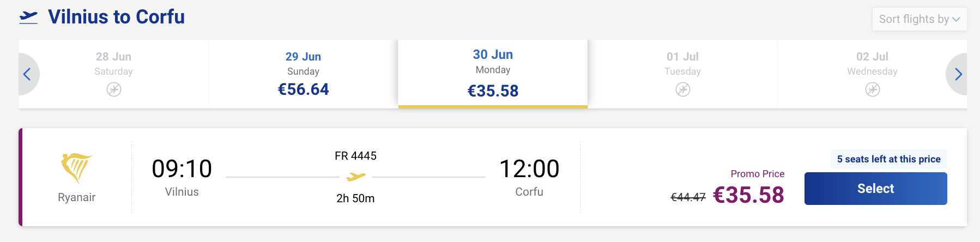Screen dimensions: 980x242
Task: Choose the 02 Jul Wednesday date
Action: (x=872, y=74)
